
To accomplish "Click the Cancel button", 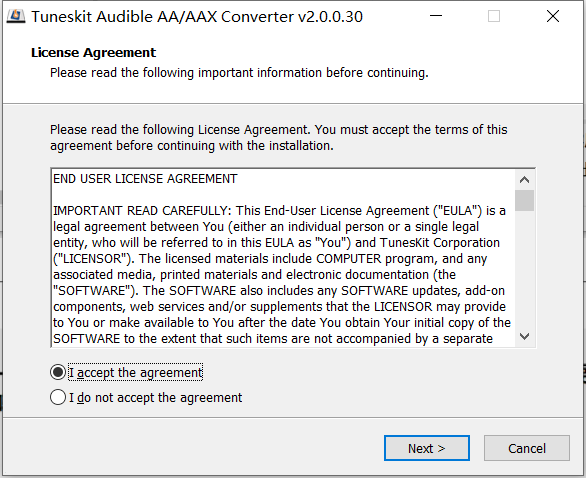I will [527, 448].
